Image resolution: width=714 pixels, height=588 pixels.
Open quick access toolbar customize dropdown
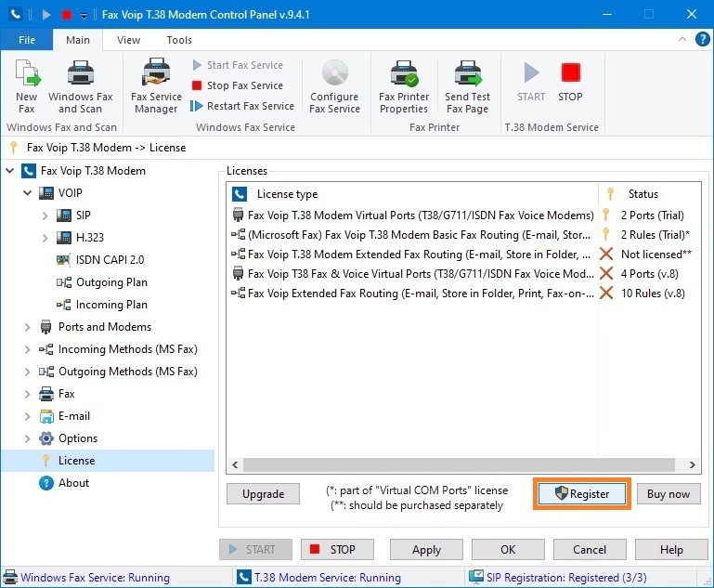pyautogui.click(x=84, y=16)
